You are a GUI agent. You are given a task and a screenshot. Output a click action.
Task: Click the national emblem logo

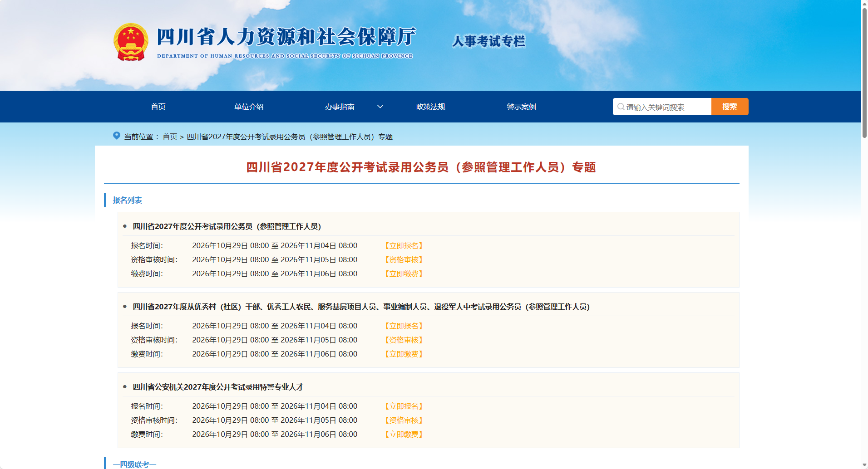pos(131,42)
